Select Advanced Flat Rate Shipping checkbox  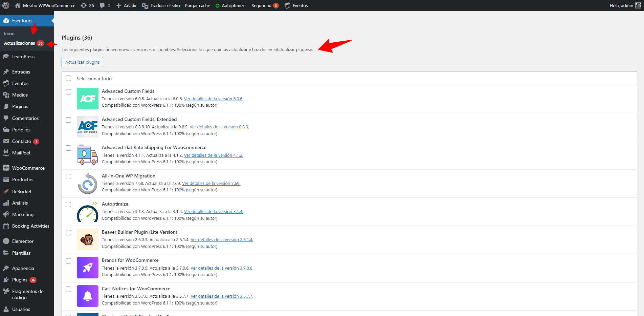[68, 148]
